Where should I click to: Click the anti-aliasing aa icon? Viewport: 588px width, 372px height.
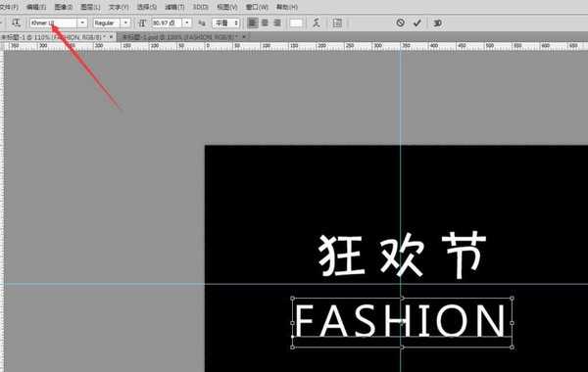202,23
